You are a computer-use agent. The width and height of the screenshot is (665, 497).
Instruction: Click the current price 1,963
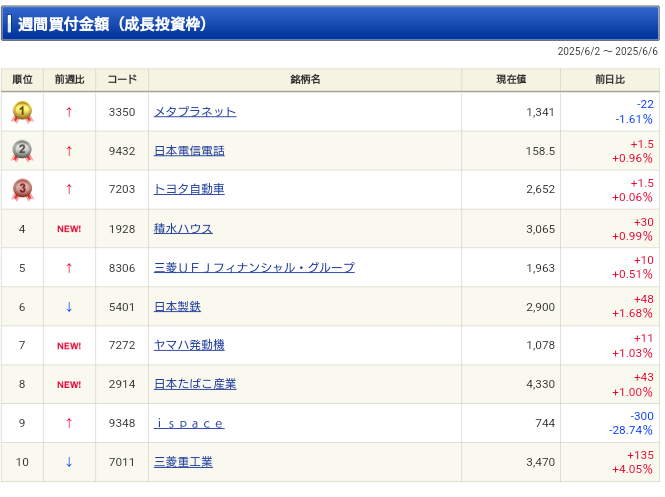(540, 268)
